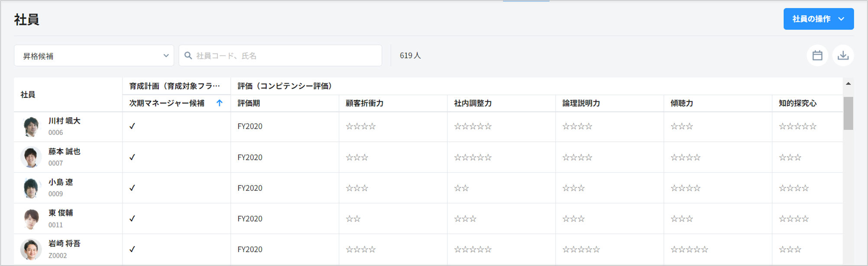Click 社内調整力 star rating for 川村 颯大
The width and height of the screenshot is (868, 266).
tap(473, 127)
